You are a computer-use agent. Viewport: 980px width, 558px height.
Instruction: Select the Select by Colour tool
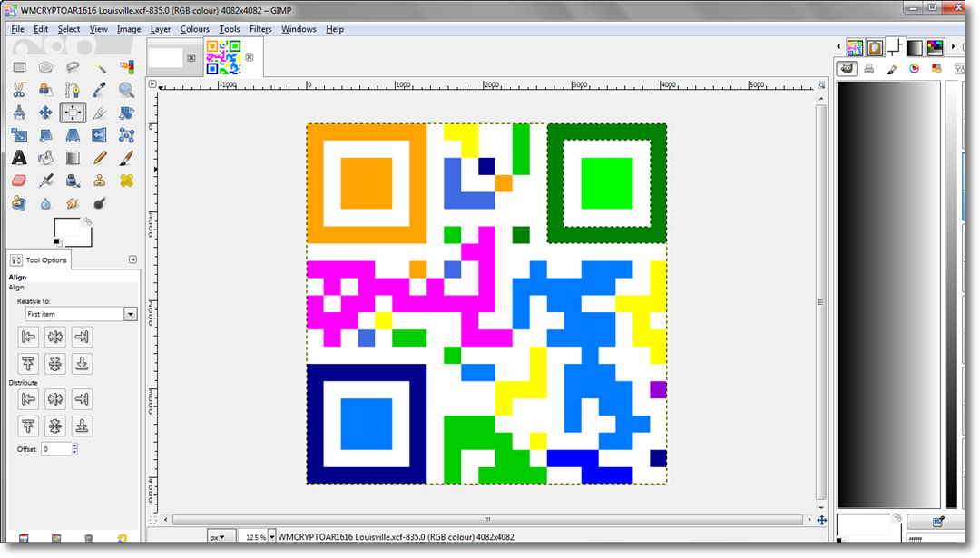pos(127,67)
